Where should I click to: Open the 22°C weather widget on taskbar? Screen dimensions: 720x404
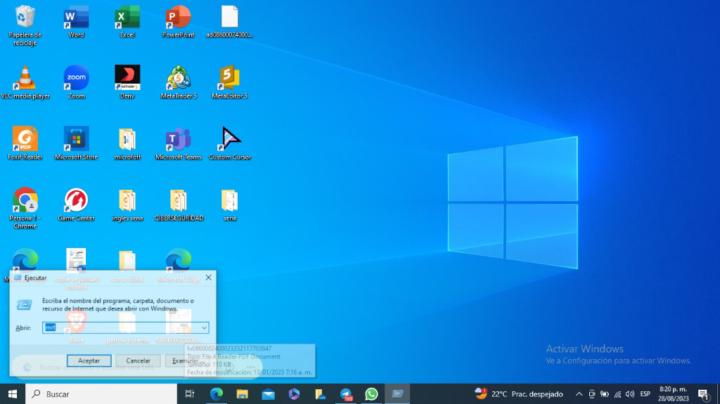(x=519, y=394)
